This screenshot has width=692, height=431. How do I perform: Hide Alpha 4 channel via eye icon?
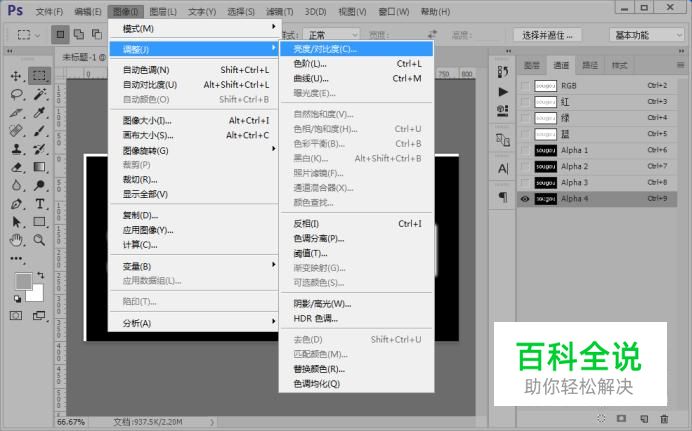tap(525, 199)
